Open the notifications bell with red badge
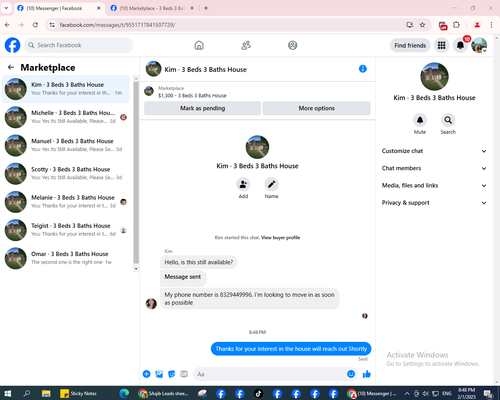 pos(461,45)
